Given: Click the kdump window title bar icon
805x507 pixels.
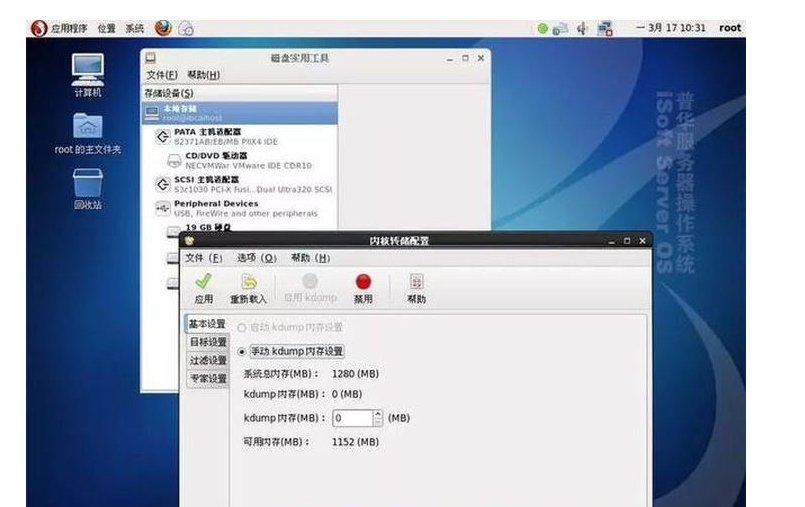Looking at the screenshot, I should pos(189,240).
